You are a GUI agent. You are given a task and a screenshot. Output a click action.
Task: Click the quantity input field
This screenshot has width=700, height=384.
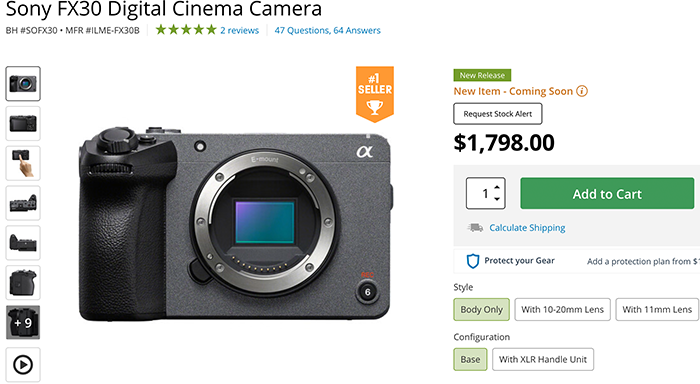[x=480, y=193]
